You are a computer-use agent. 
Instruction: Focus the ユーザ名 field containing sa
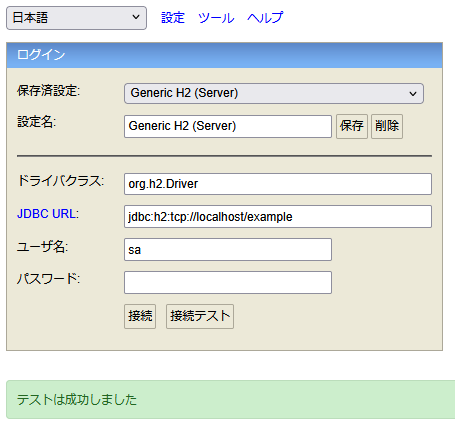click(228, 249)
